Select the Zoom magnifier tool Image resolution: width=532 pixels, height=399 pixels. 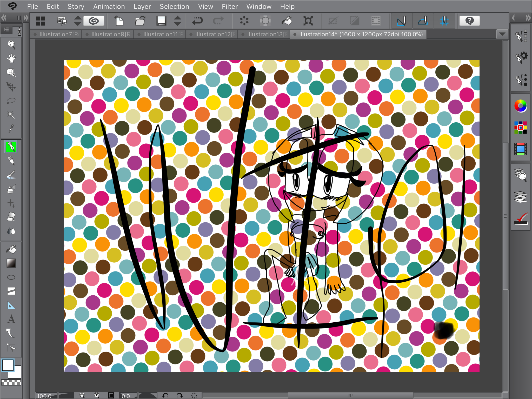[11, 45]
